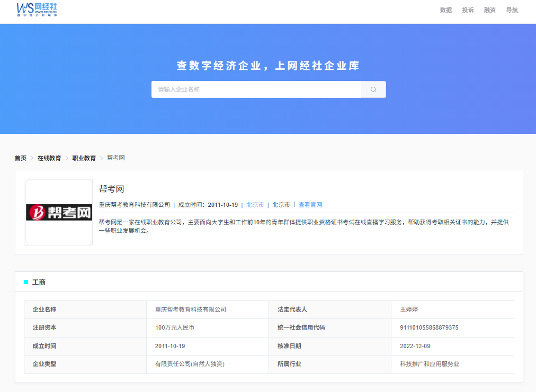This screenshot has height=392, width=536.
Task: Select the 科技推广和应用服务业 industry cell
Action: click(453, 364)
